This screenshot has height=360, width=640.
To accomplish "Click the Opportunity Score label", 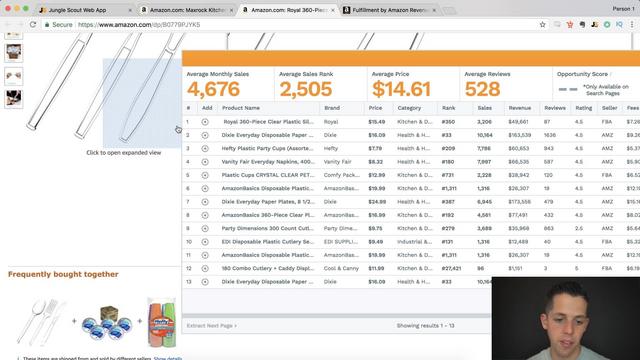I will click(582, 74).
